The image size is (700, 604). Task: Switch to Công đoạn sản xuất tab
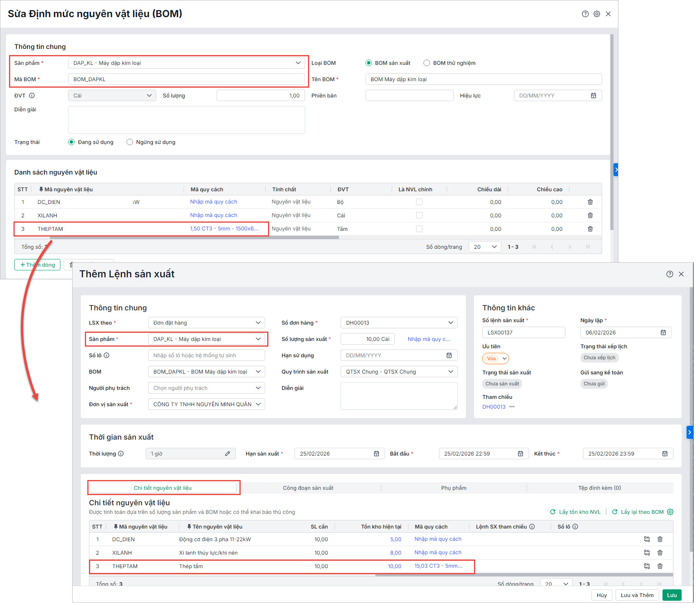coord(308,488)
